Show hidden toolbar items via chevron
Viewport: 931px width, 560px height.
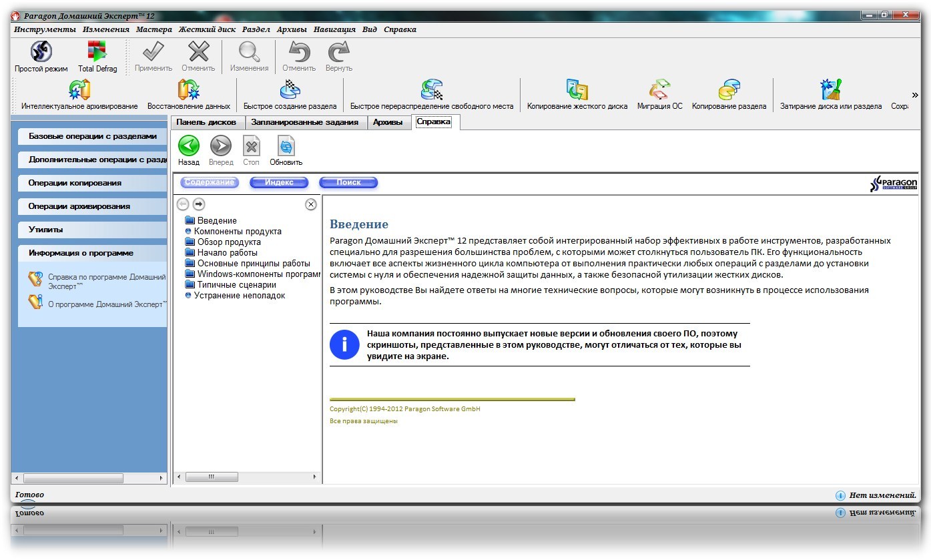pyautogui.click(x=915, y=95)
